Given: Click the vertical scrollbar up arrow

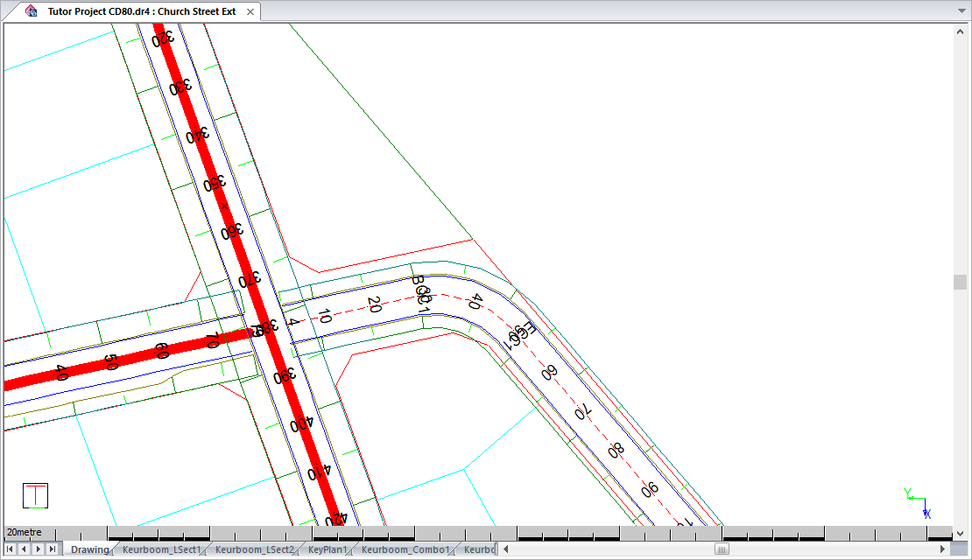Looking at the screenshot, I should [x=961, y=30].
